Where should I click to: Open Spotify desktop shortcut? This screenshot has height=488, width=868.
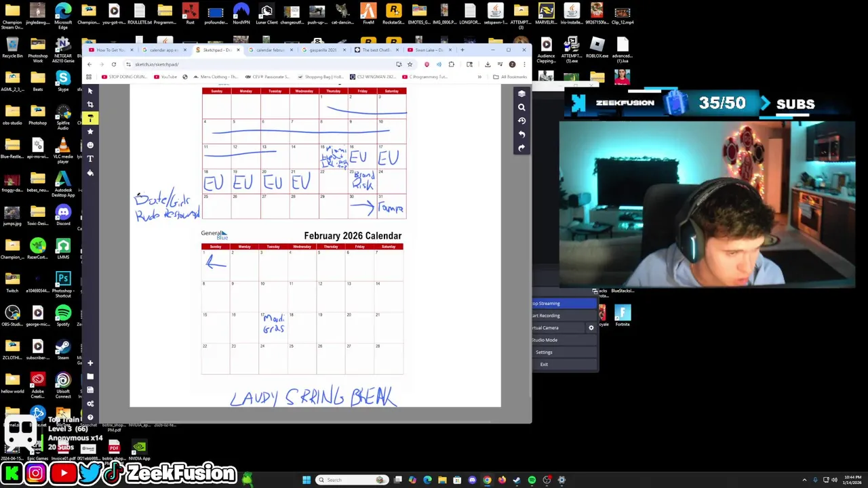click(x=63, y=316)
